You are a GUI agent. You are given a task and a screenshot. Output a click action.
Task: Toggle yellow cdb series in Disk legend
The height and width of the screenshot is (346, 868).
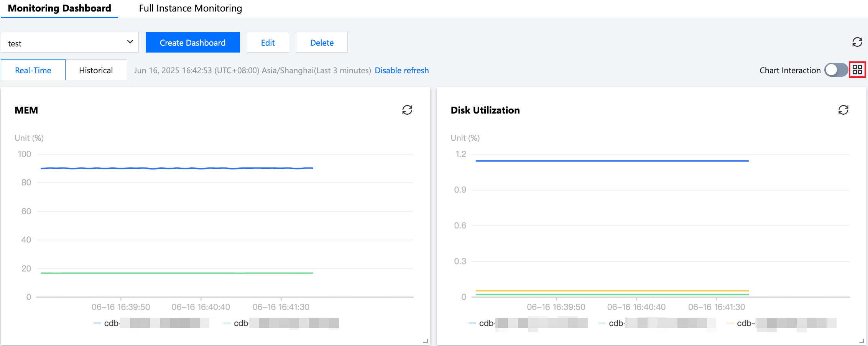745,323
